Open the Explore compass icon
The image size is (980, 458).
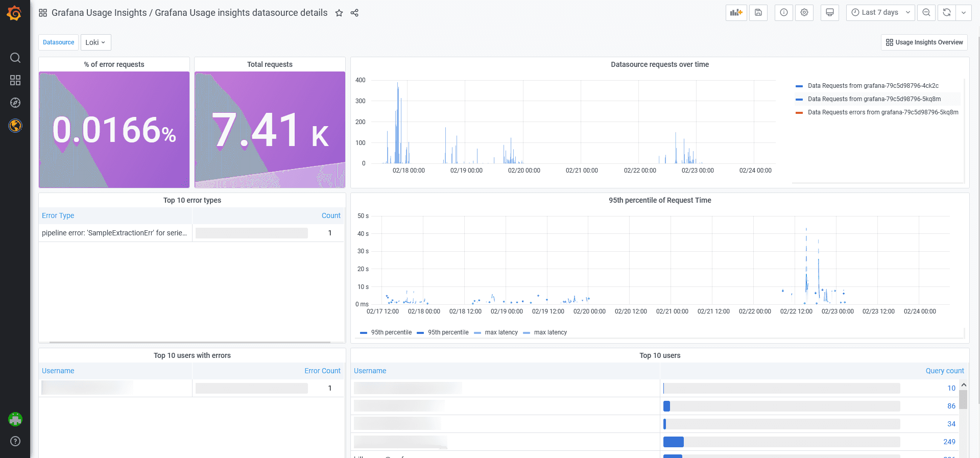tap(15, 103)
